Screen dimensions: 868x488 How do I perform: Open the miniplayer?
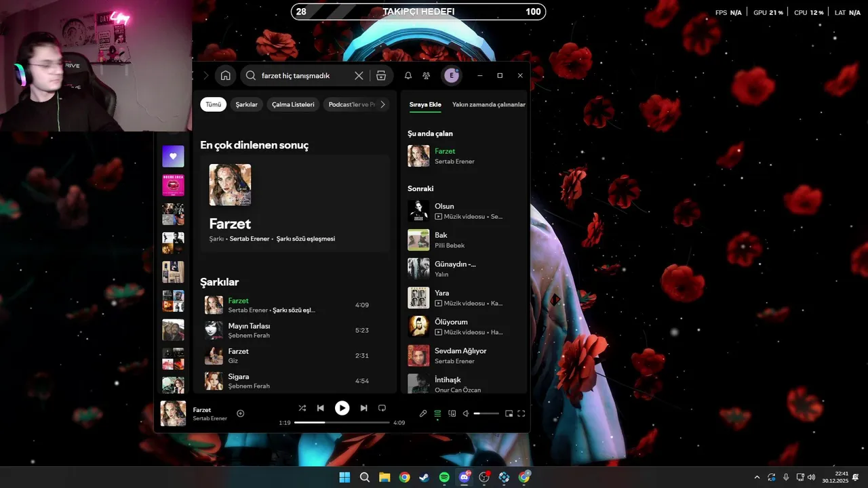(x=509, y=413)
